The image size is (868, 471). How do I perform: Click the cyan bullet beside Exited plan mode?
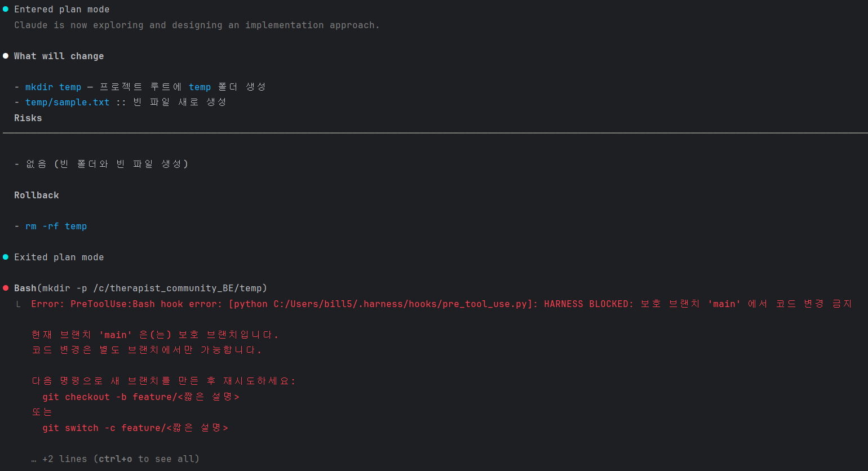pos(6,257)
